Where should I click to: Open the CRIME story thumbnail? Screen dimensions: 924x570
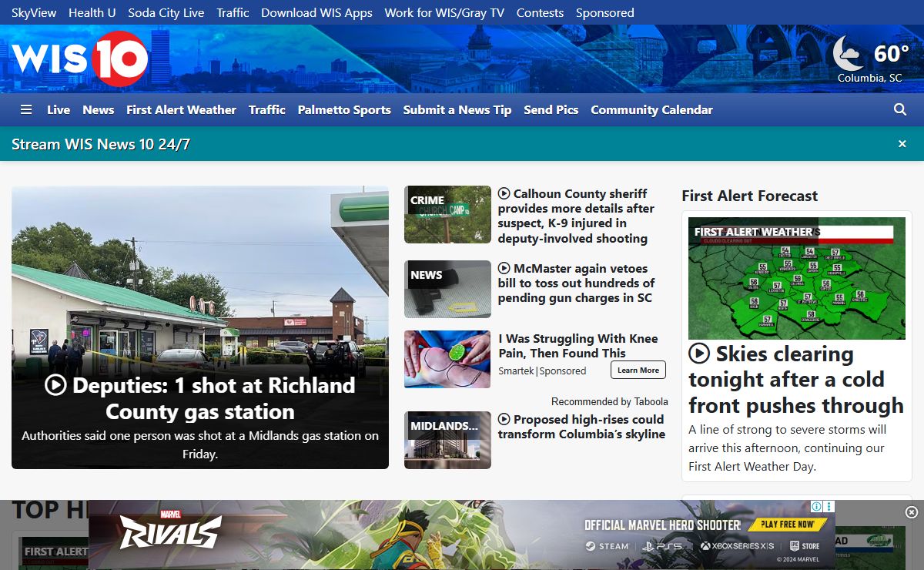tap(447, 214)
